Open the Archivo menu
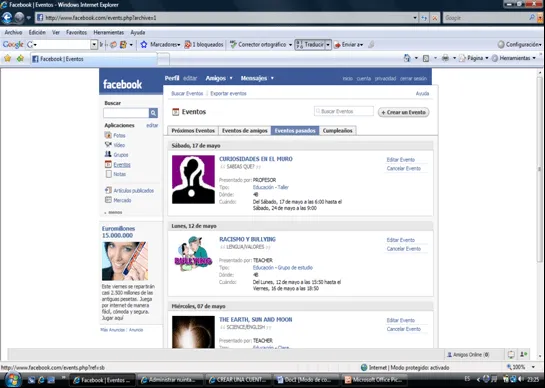The image size is (545, 388). (x=13, y=32)
